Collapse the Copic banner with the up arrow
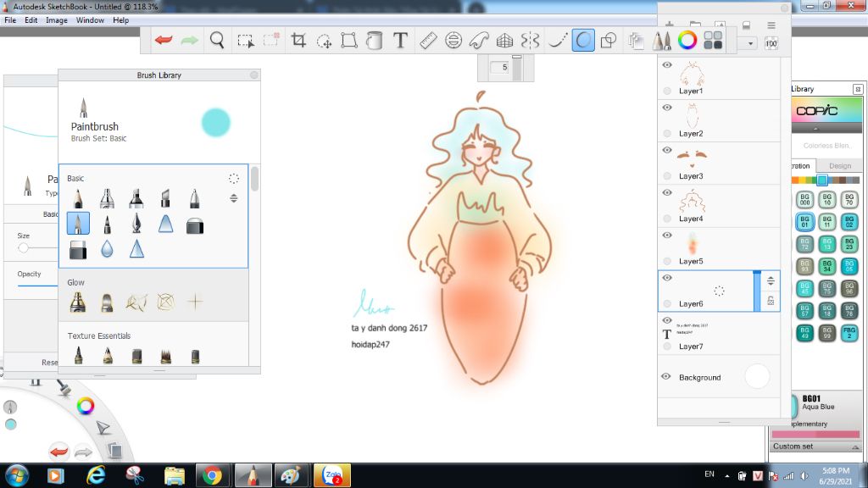This screenshot has height=488, width=868. [815, 129]
